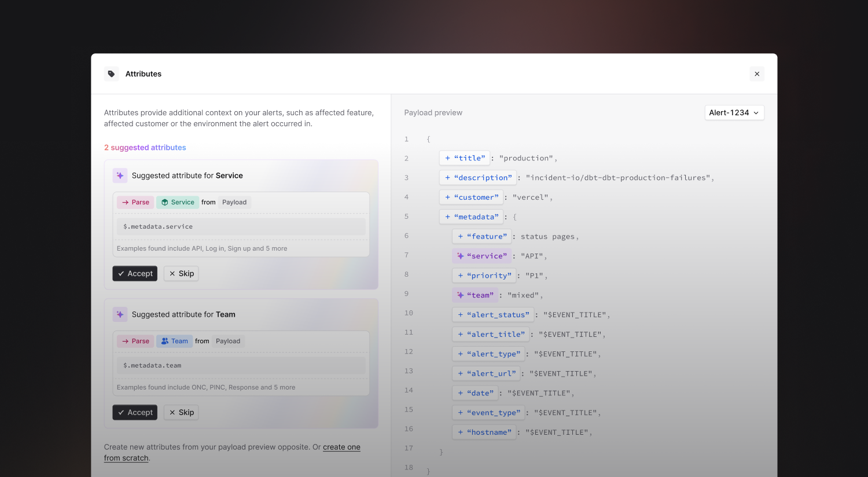Add attribute from "feature" payload key
Viewport: 868px width, 477px height.
[x=482, y=236]
